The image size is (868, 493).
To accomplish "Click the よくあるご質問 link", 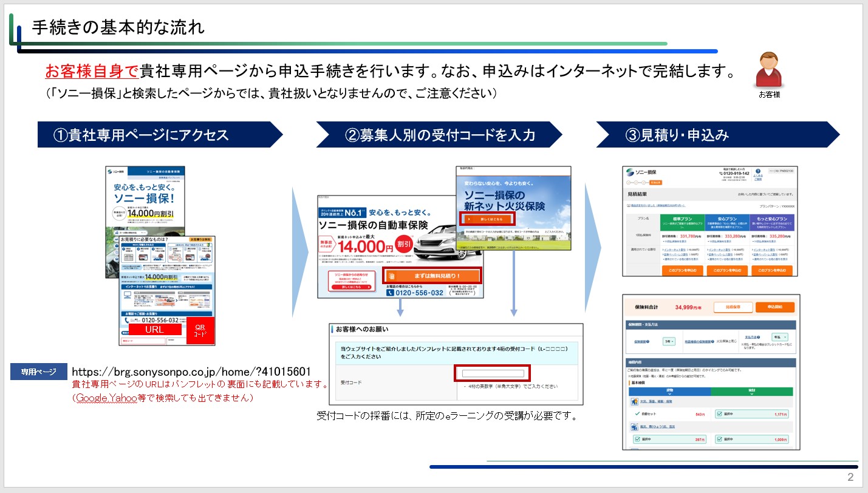I will click(758, 177).
